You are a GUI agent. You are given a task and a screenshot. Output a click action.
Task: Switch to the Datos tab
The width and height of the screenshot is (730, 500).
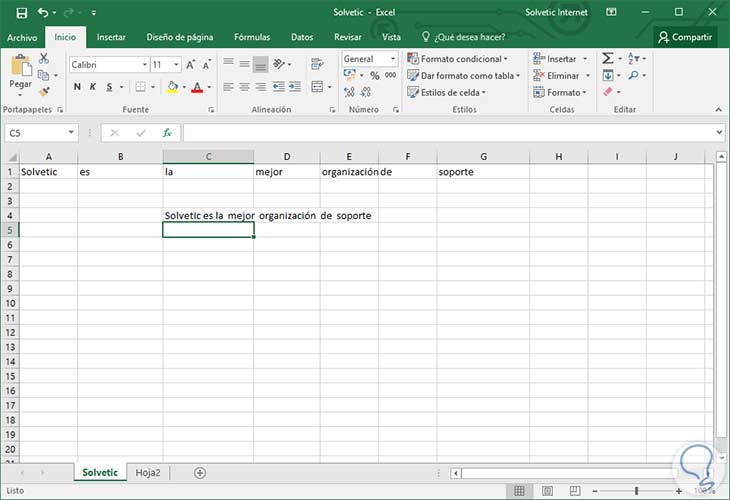tap(302, 37)
